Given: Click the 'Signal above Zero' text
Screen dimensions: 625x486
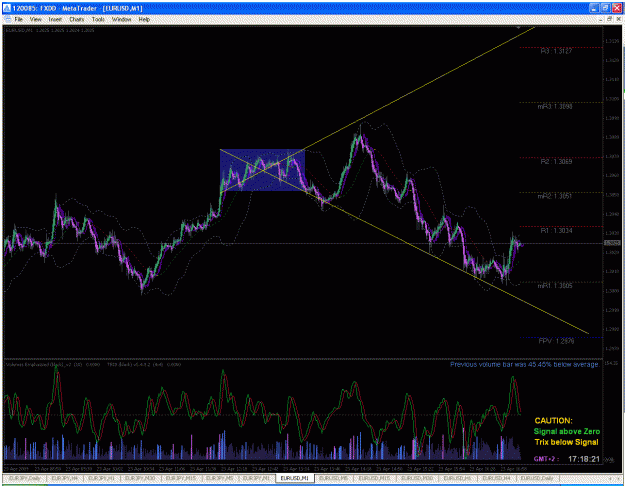Looking at the screenshot, I should click(566, 431).
